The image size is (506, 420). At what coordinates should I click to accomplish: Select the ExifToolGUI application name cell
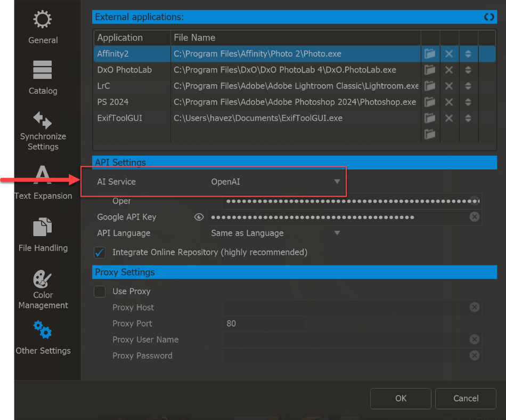[132, 118]
